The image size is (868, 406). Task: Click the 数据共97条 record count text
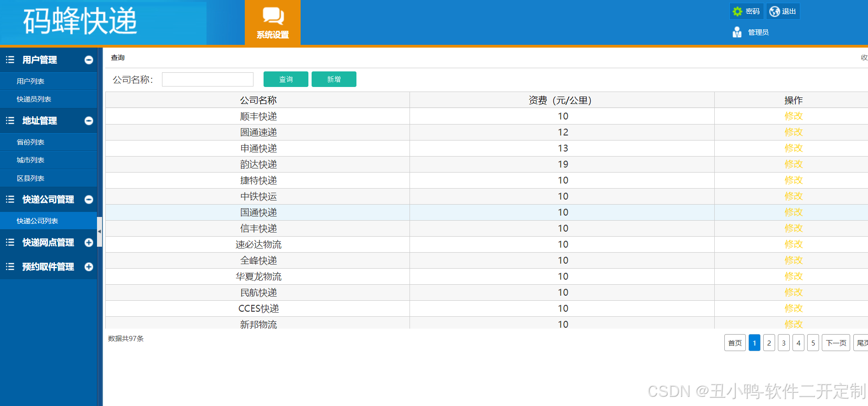point(126,339)
